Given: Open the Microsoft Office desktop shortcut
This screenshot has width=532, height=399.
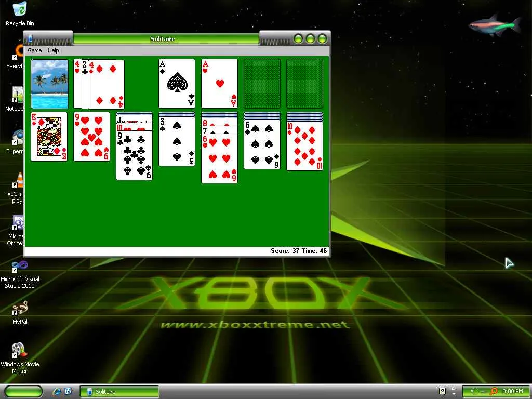Looking at the screenshot, I should click(x=16, y=230).
